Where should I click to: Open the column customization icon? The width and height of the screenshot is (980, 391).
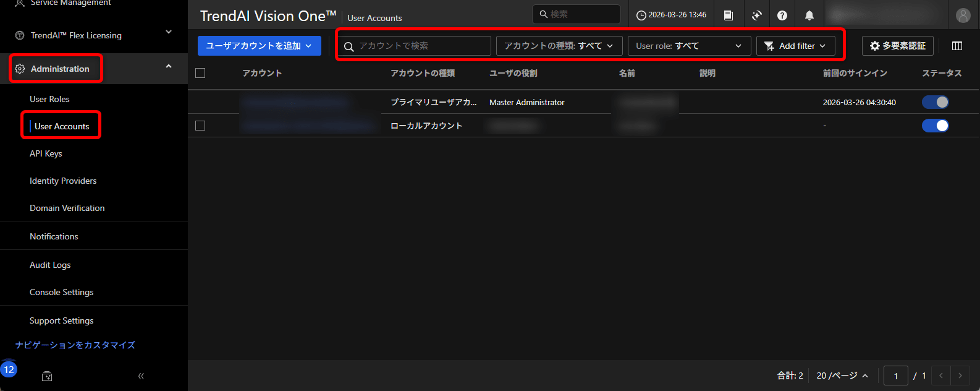957,46
